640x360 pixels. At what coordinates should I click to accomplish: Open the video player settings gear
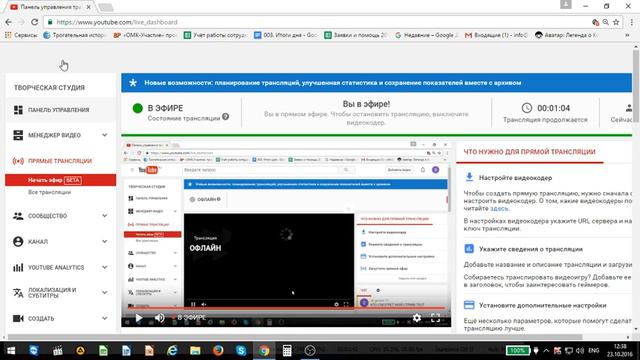pyautogui.click(x=417, y=318)
